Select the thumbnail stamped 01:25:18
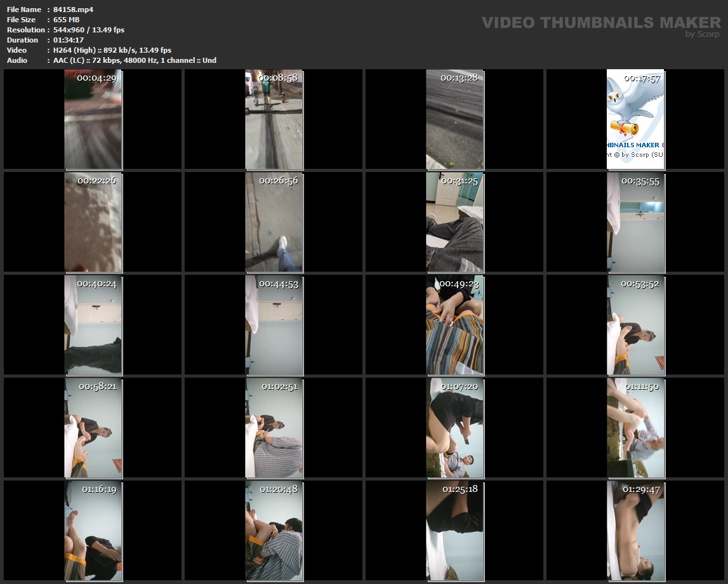Screen dimensions: 728x584 [455, 531]
